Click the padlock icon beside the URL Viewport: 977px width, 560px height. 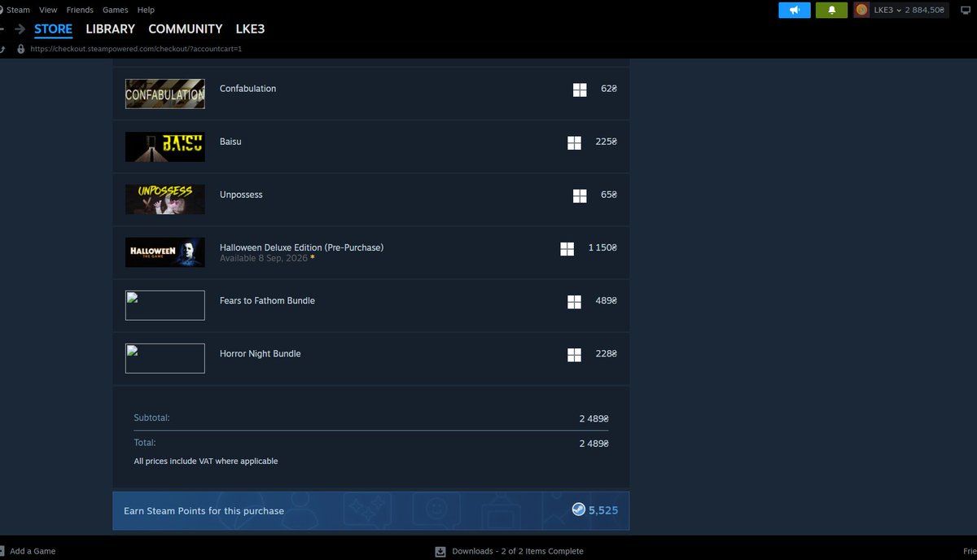pyautogui.click(x=21, y=49)
